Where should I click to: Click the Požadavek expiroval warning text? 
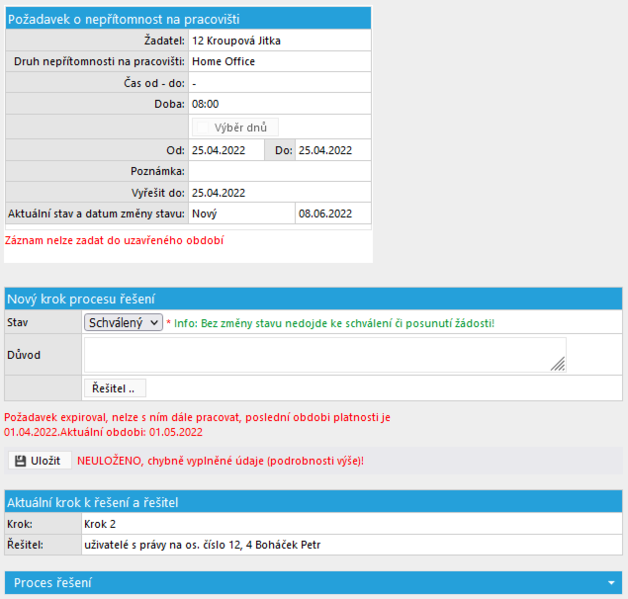(197, 424)
